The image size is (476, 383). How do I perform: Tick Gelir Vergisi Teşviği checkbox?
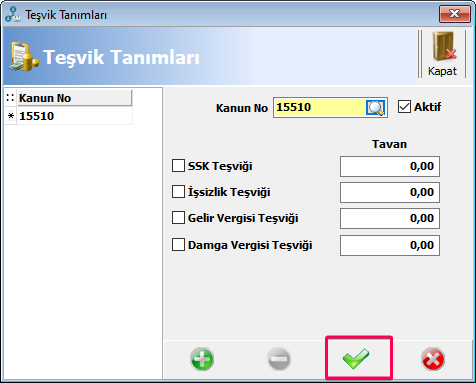[x=178, y=218]
